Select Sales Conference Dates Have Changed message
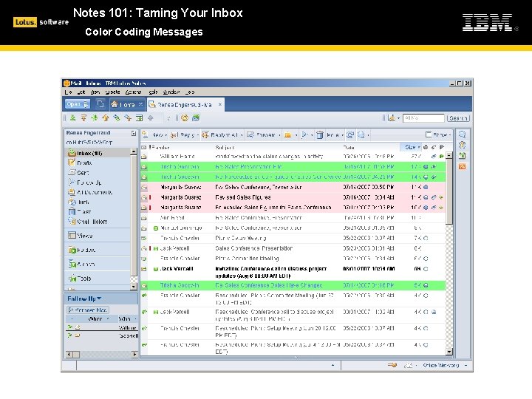Viewport: 532px width, 399px height. tap(293, 285)
